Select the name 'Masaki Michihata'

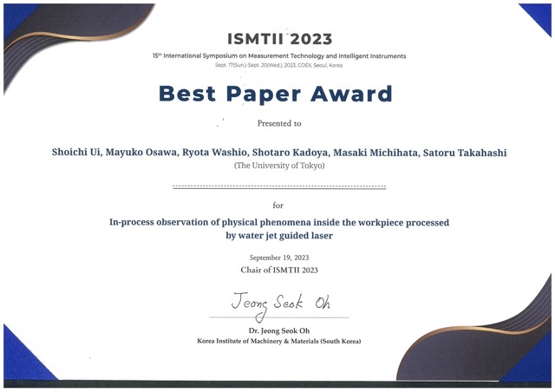click(376, 153)
